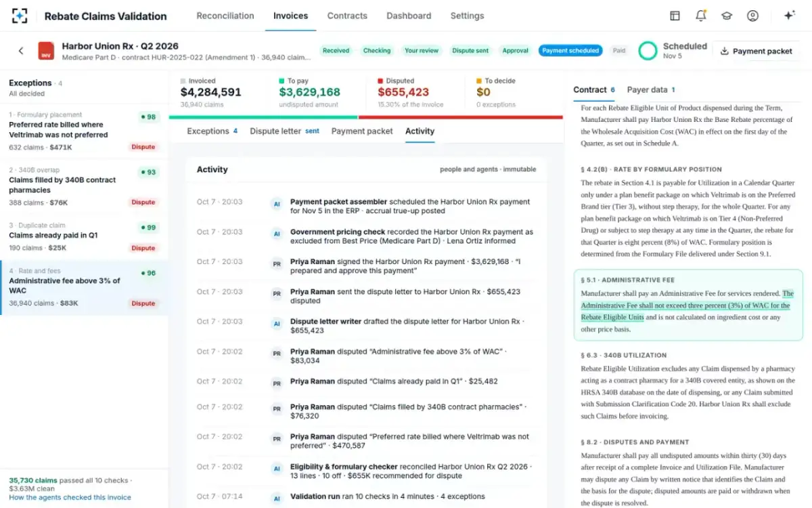This screenshot has width=812, height=508.
Task: Click the Payment scheduled stage pill
Action: coord(570,51)
